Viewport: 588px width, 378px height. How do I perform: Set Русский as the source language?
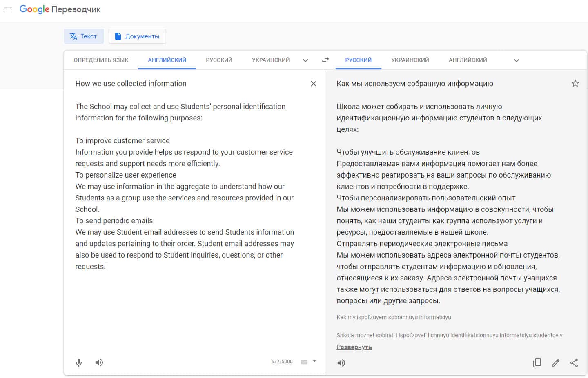(x=219, y=60)
